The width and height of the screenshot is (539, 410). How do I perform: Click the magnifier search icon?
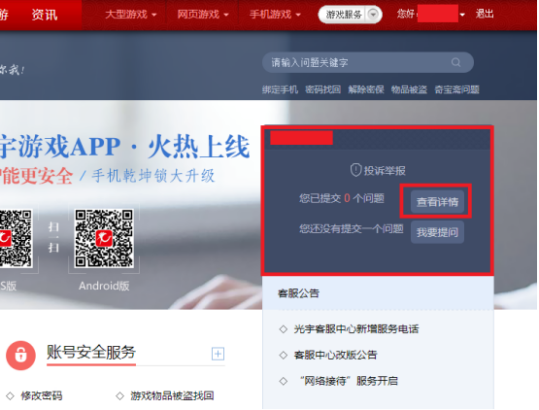pyautogui.click(x=456, y=62)
